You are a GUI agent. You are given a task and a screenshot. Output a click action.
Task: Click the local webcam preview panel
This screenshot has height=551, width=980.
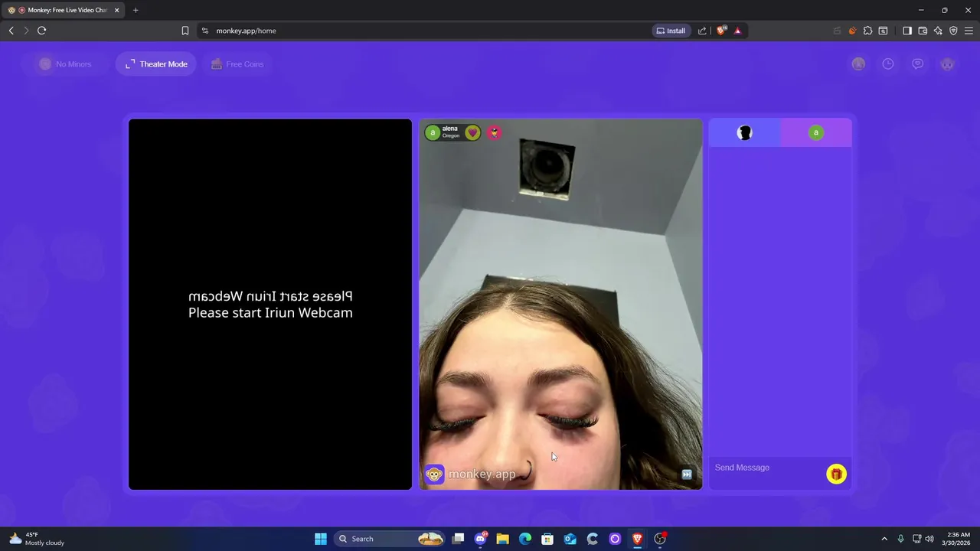click(270, 305)
